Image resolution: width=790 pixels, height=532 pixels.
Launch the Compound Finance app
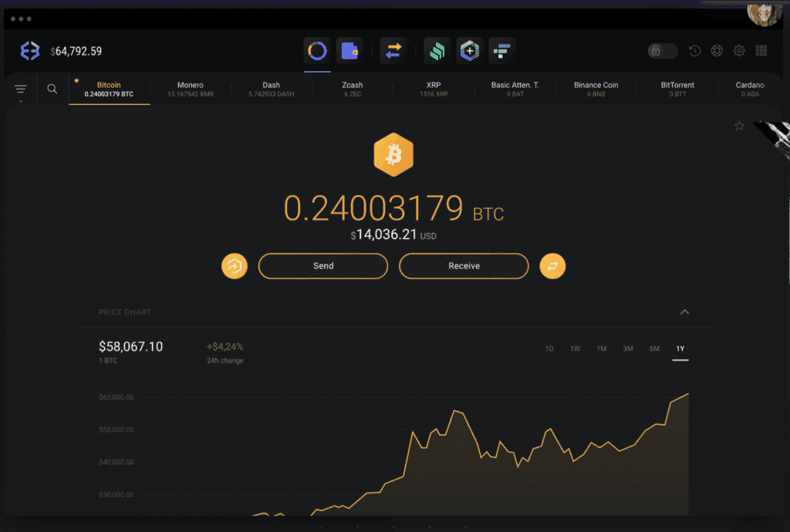tap(437, 51)
